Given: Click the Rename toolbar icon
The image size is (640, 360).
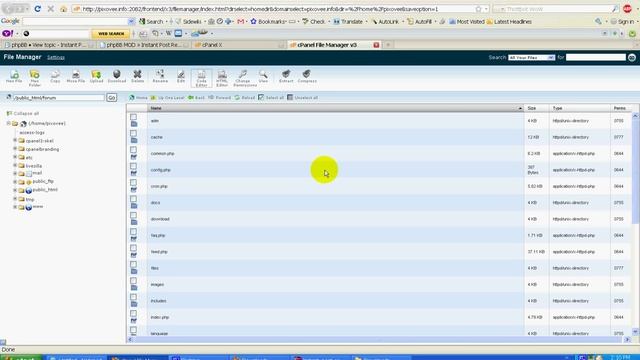Looking at the screenshot, I should pyautogui.click(x=160, y=76).
